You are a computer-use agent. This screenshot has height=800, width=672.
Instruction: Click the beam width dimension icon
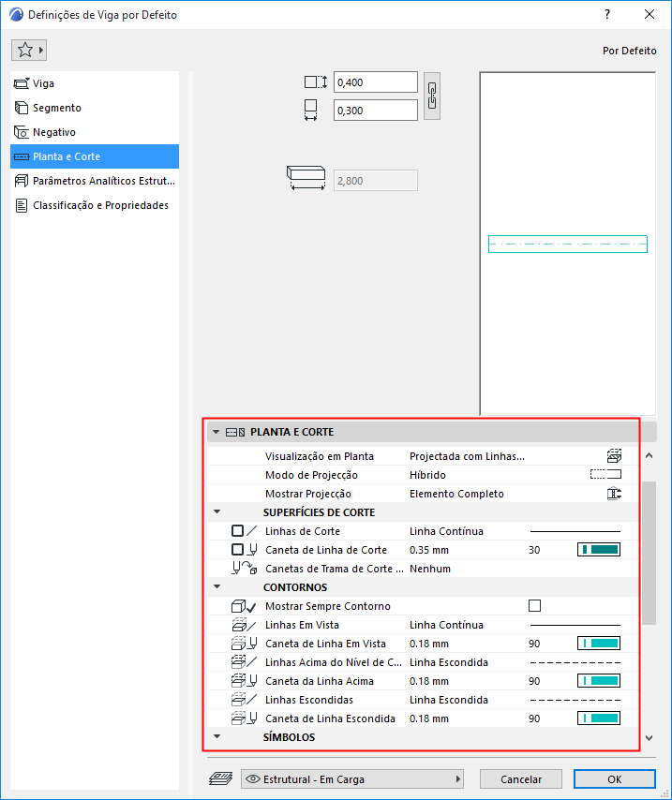point(310,110)
